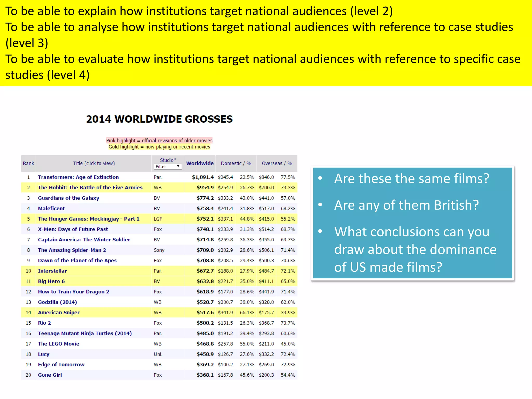Image resolution: width=532 pixels, height=399 pixels.
Task: Open the American Sniper link
Action: 59,312
